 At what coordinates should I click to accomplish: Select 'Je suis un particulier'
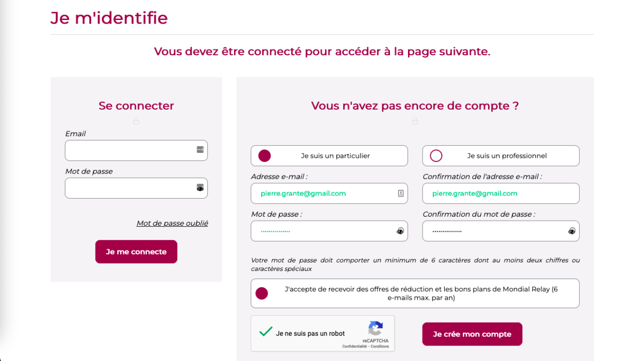point(264,155)
